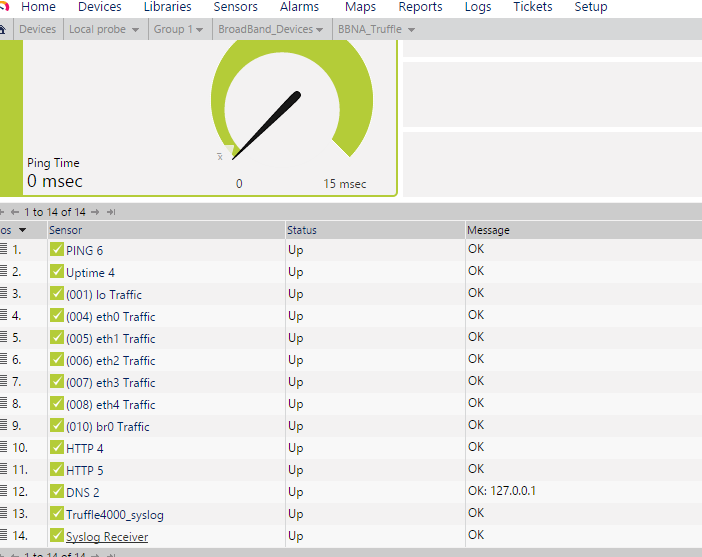Open the Setup menu
Screen dimensions: 702x557
point(591,7)
